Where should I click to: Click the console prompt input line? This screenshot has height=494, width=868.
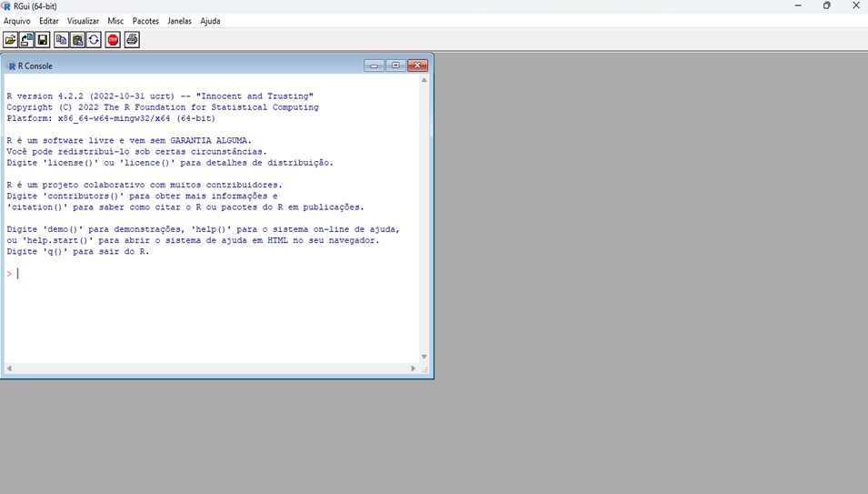(212, 274)
